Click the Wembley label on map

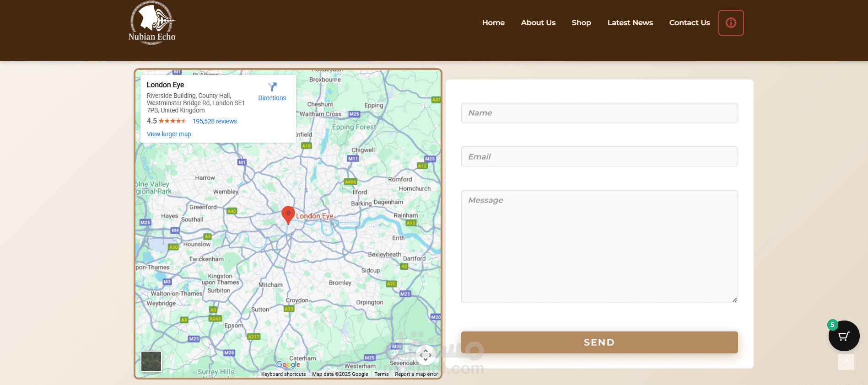pyautogui.click(x=226, y=192)
